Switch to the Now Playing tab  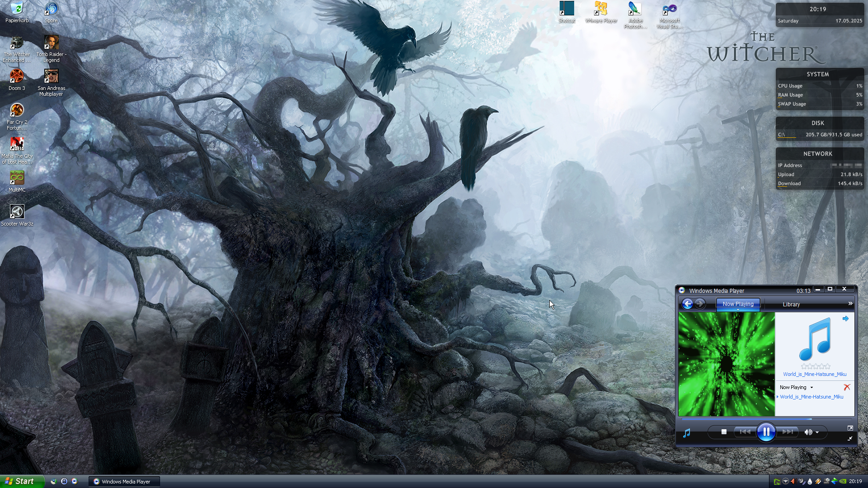(738, 304)
